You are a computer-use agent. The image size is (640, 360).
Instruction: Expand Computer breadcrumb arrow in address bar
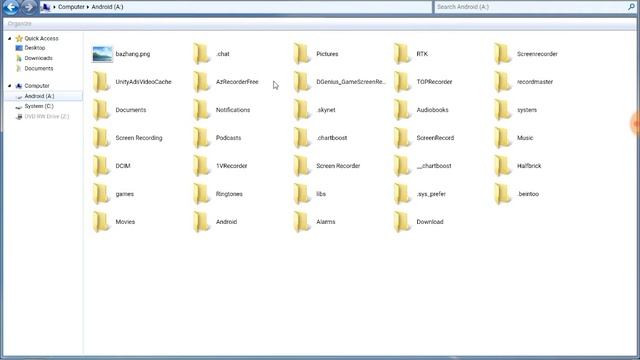coord(88,7)
